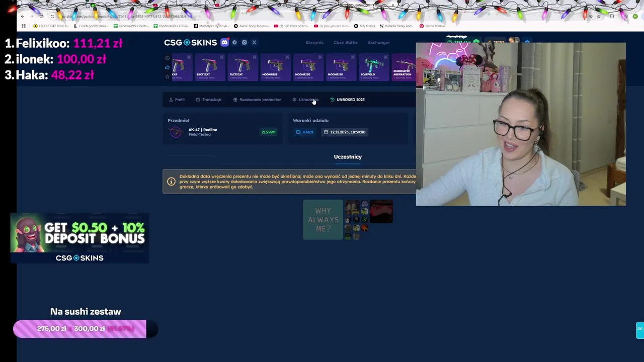Open the Mój Koszyk bookmark
The width and height of the screenshot is (644, 362).
pos(365,26)
